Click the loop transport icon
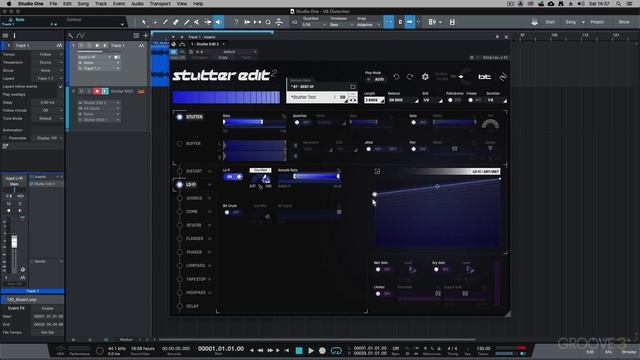Image resolution: width=640 pixels, height=360 pixels. coord(336,351)
